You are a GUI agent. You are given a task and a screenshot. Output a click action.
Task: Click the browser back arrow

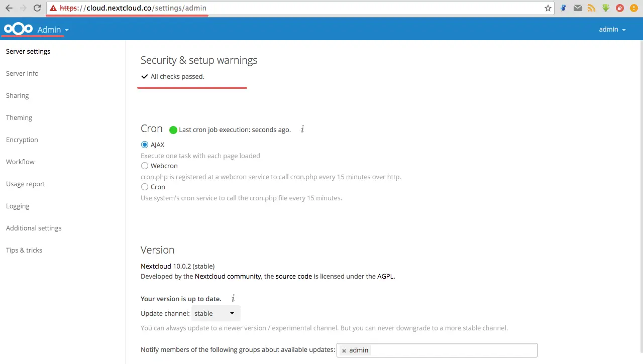coord(9,8)
